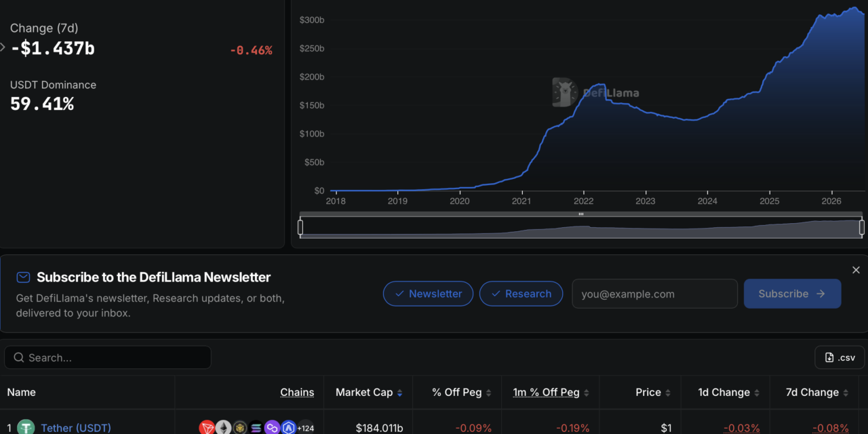This screenshot has width=868, height=434.
Task: Click the arrow icon inside the Subscribe button
Action: [821, 294]
